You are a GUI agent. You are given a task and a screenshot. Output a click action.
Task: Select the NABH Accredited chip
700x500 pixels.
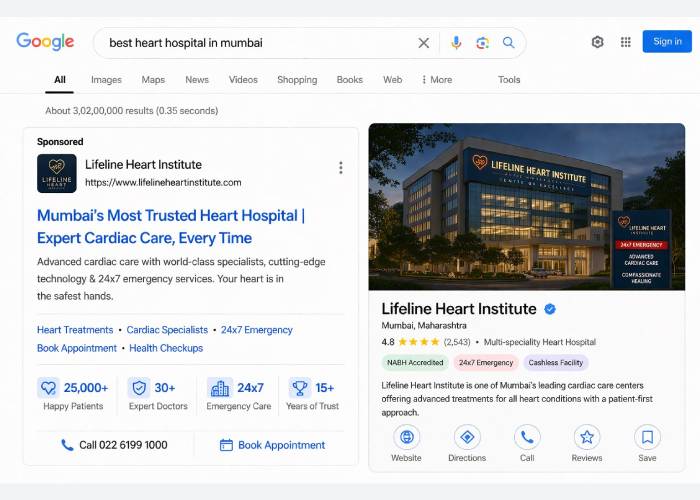pyautogui.click(x=415, y=362)
